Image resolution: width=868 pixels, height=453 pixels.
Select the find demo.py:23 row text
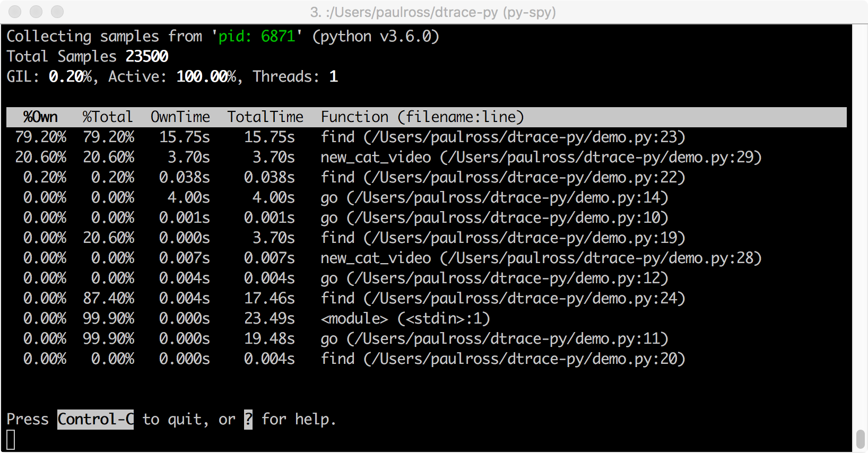tap(503, 137)
